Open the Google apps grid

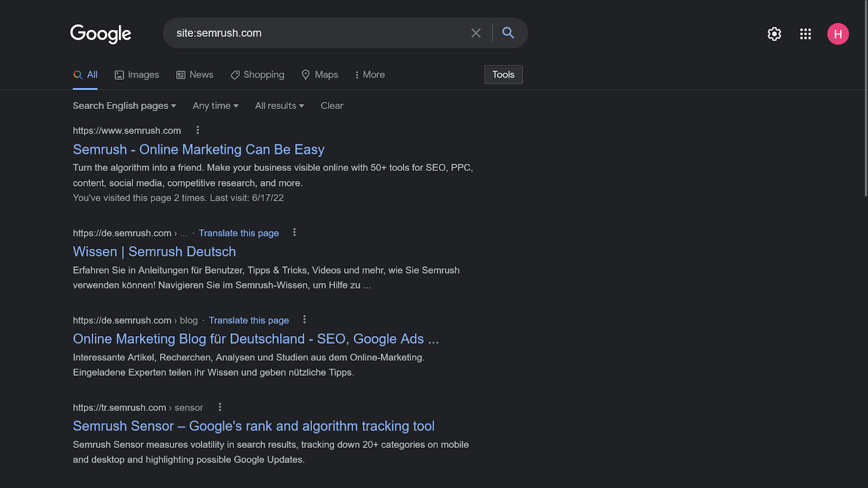(806, 34)
